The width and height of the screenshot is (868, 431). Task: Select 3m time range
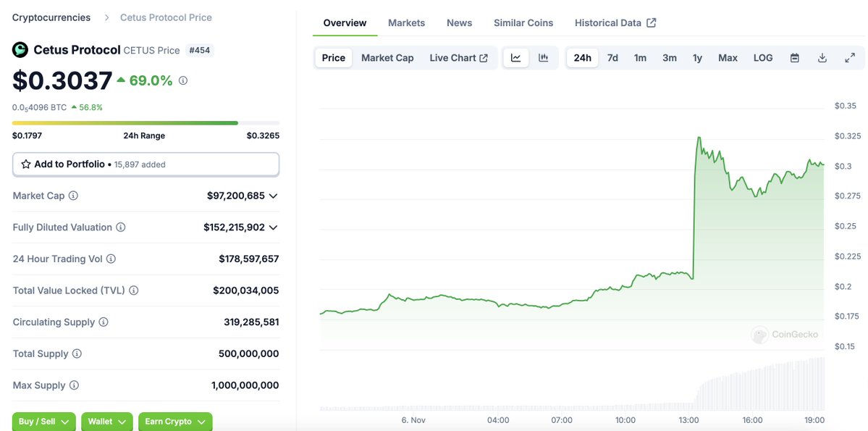[670, 58]
